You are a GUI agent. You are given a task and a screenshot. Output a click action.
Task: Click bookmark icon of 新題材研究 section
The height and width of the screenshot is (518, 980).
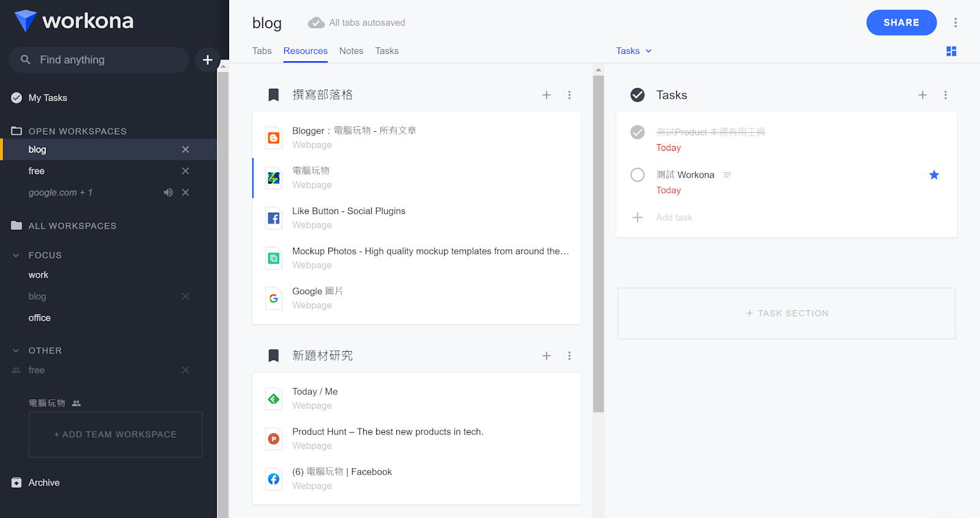(274, 356)
